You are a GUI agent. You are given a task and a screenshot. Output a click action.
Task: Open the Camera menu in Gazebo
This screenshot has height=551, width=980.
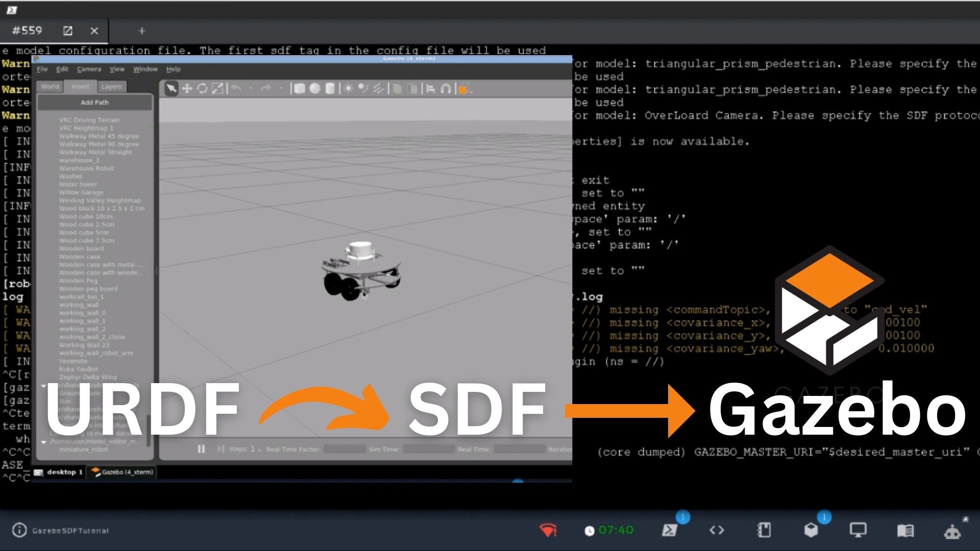tap(89, 69)
